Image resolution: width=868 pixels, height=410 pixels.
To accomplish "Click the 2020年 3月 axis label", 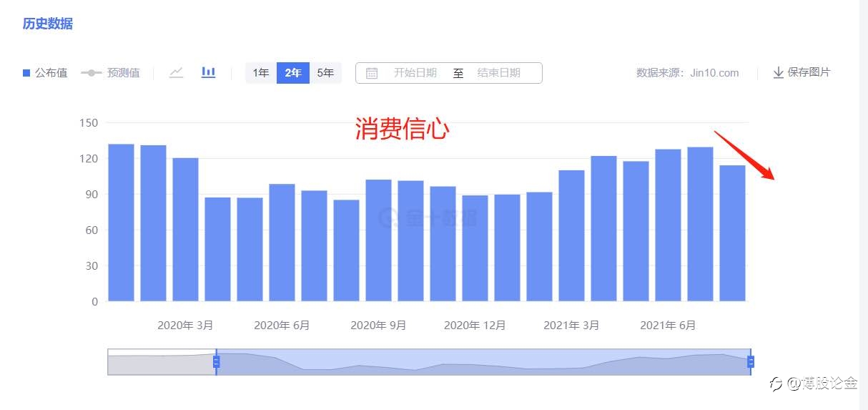I will [185, 326].
